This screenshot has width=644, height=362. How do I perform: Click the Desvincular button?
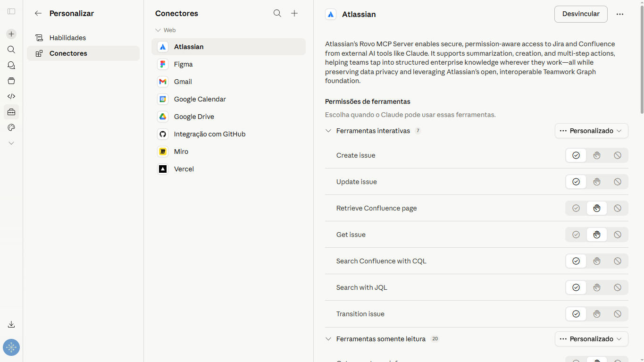click(581, 14)
